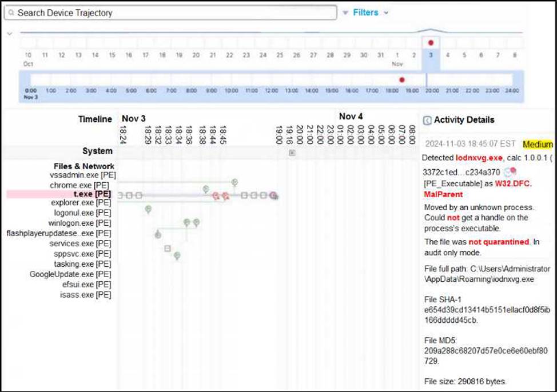Collapse the date navigator chevron
The width and height of the screenshot is (557, 392).
point(10,34)
